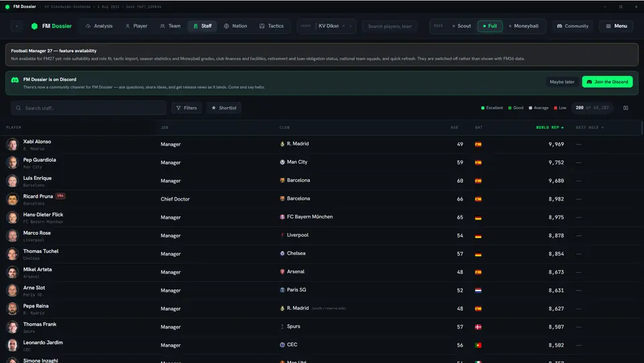Click the FM Dossier hexagon logo
The height and width of the screenshot is (363, 644).
pyautogui.click(x=34, y=26)
